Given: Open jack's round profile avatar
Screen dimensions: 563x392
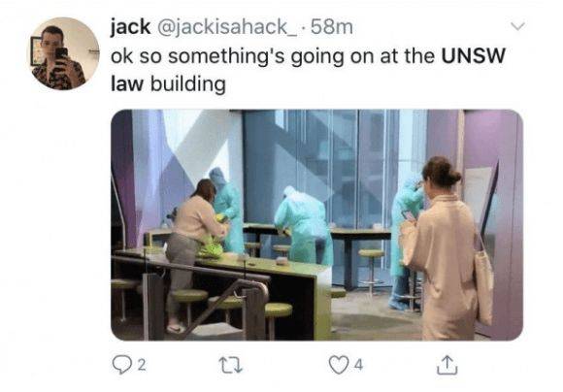Looking at the screenshot, I should [65, 53].
